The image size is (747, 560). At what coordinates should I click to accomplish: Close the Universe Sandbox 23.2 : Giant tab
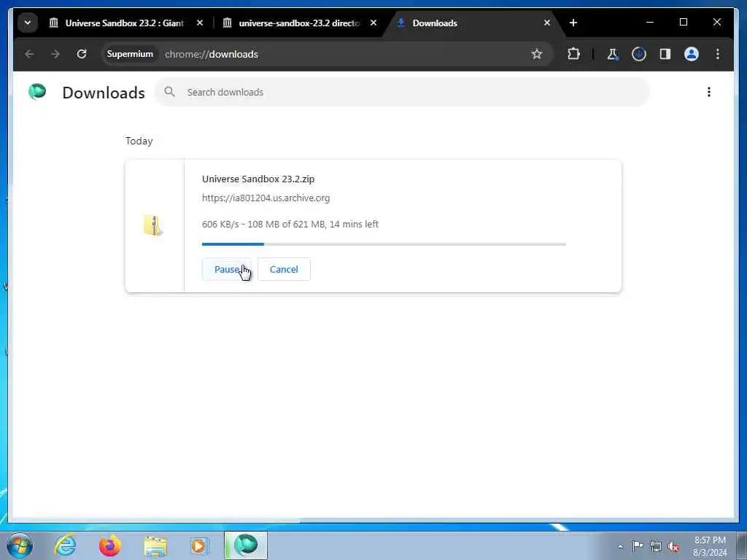200,23
